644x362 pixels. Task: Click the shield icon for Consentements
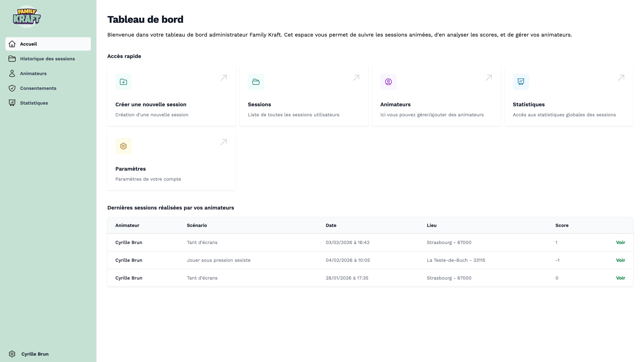pyautogui.click(x=12, y=88)
